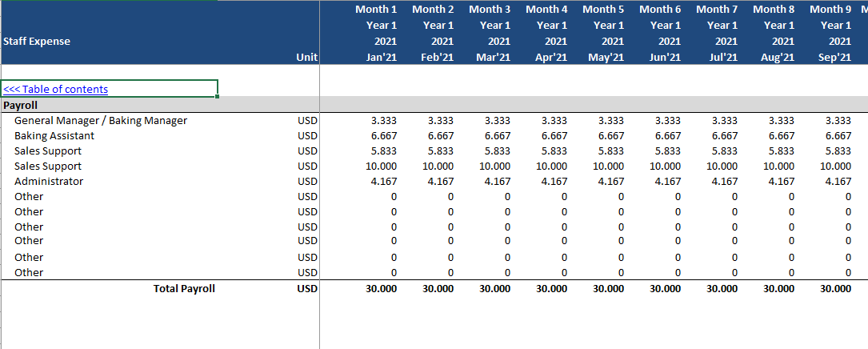Click the Total Payroll label cell
The width and height of the screenshot is (868, 349).
pyautogui.click(x=184, y=289)
